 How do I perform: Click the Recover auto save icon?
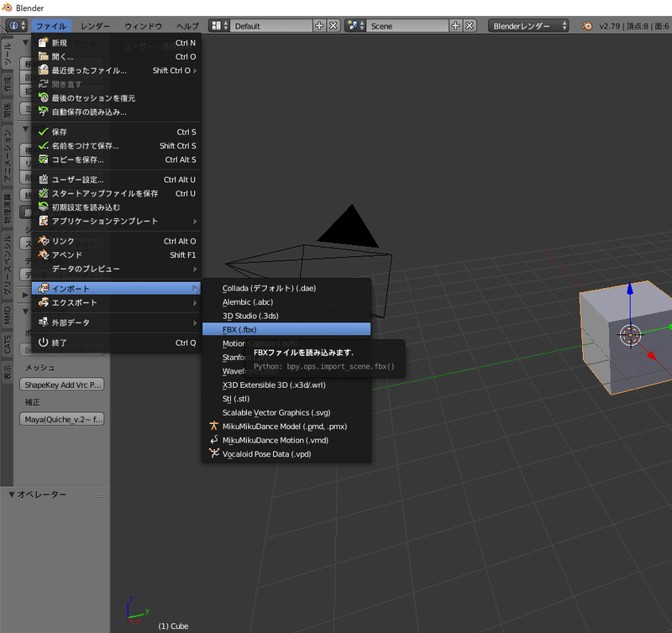[43, 112]
